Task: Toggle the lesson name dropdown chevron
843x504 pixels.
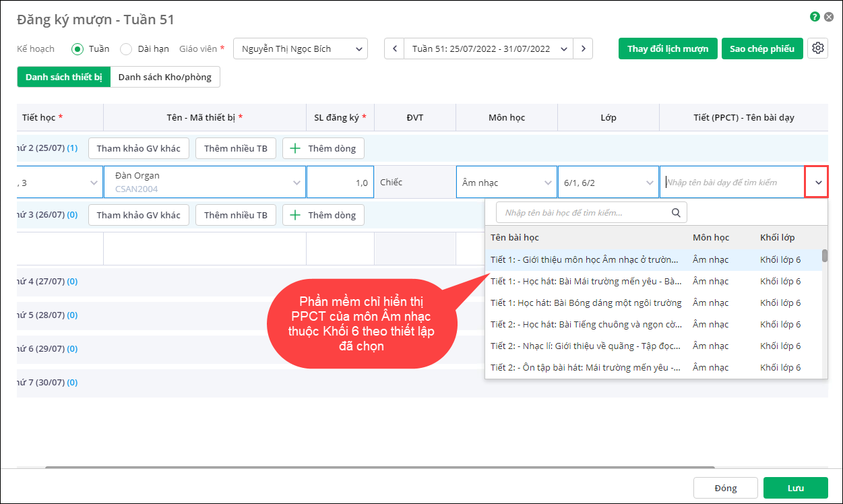Action: 817,182
